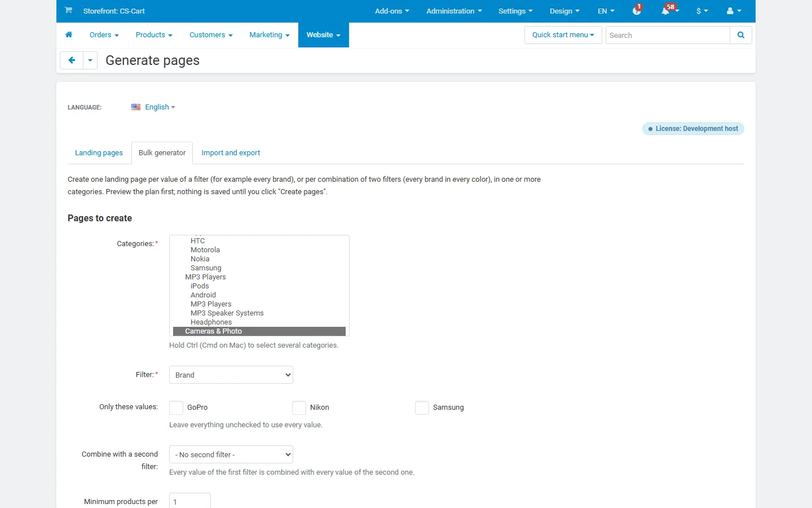Viewport: 812px width, 508px height.
Task: Go to the dashboard home icon
Action: click(69, 35)
